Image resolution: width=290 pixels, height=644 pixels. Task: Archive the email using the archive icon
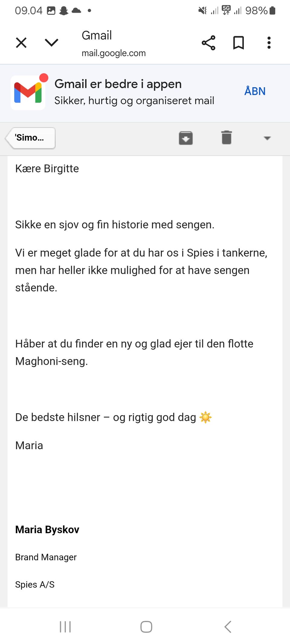click(x=185, y=138)
